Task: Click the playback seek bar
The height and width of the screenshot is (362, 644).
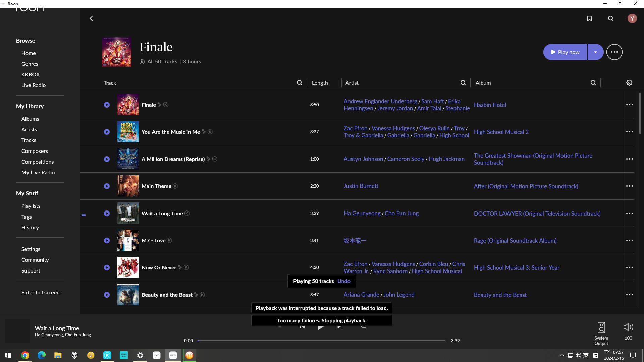Action: click(x=321, y=341)
